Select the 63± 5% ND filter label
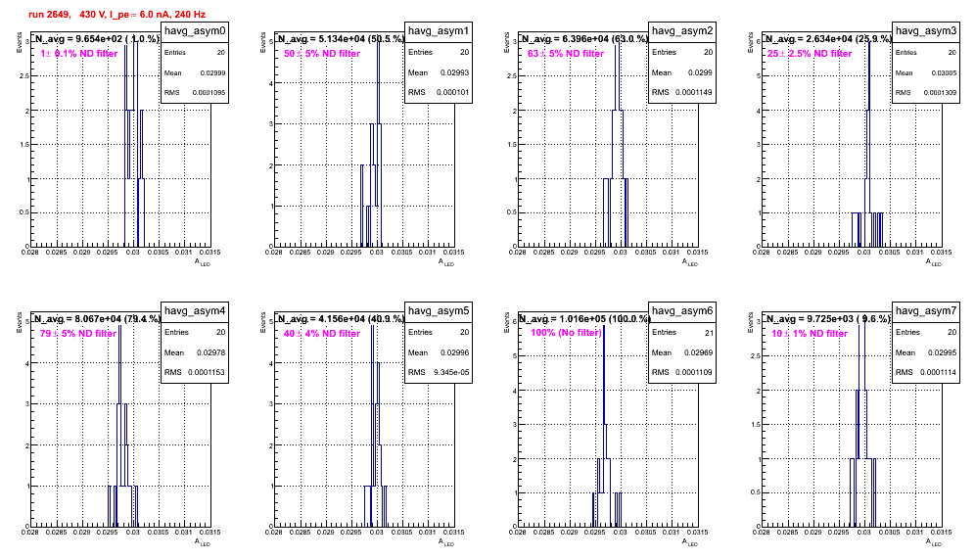 click(x=566, y=54)
